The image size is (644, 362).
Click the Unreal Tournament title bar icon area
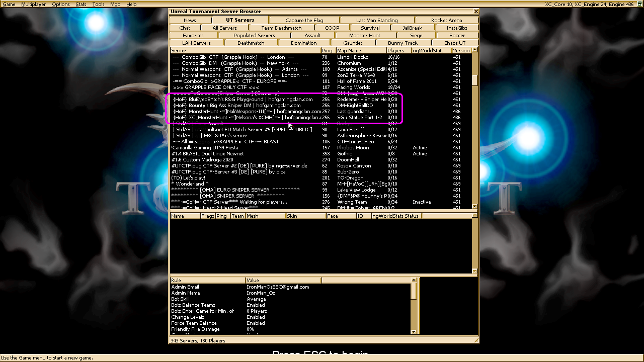click(x=172, y=11)
